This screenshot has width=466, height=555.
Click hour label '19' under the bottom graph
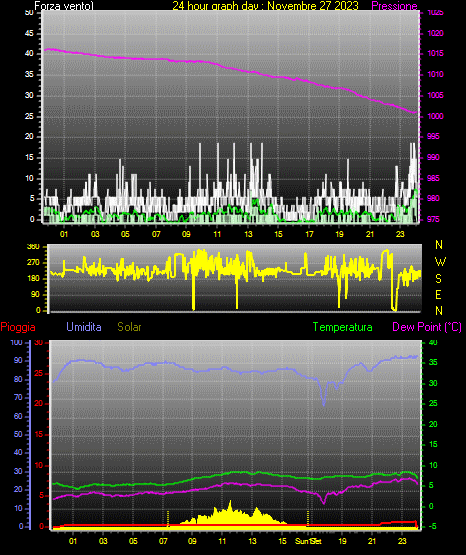tap(342, 541)
